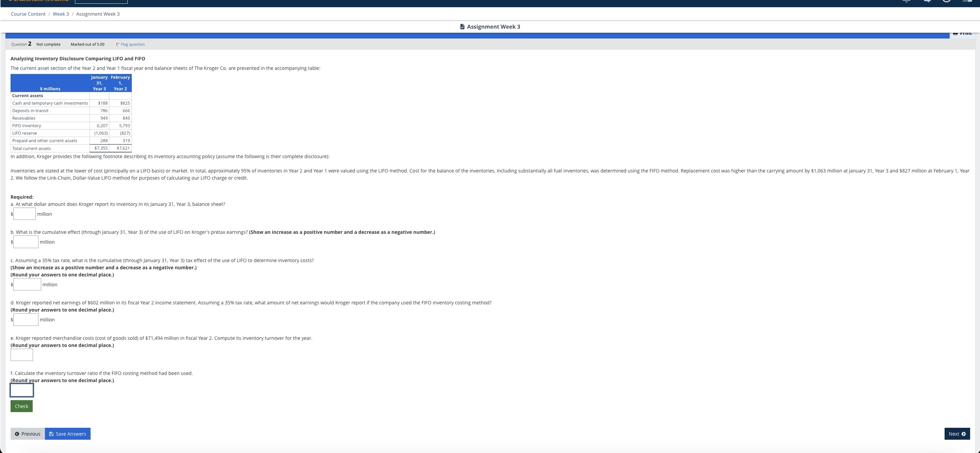Go to Previous question
Screen dimensions: 980x453
28,434
